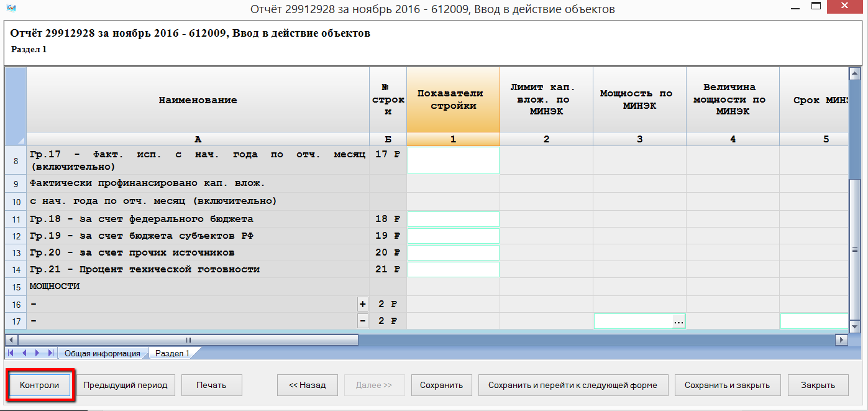Select row header number 17
The image size is (868, 411).
[x=16, y=321]
